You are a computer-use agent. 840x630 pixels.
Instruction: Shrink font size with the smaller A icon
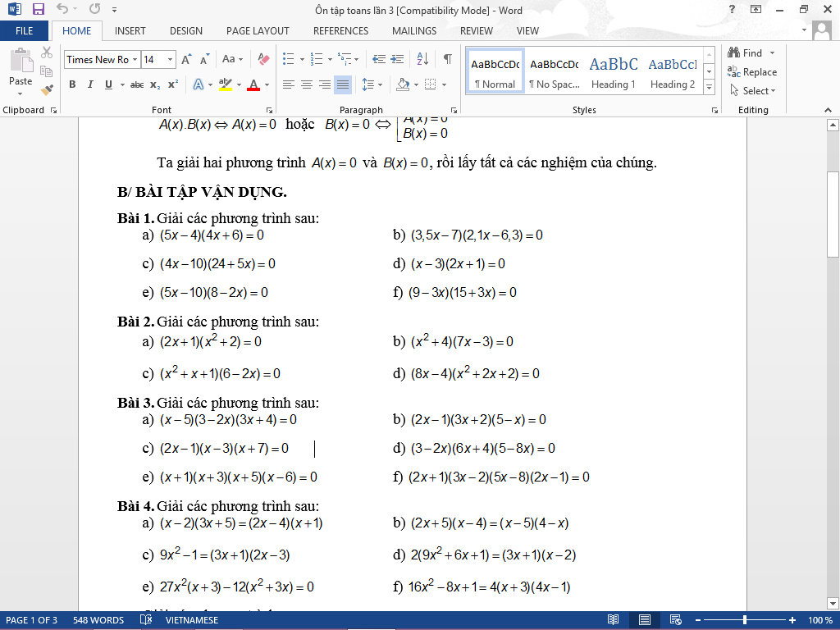tap(204, 59)
